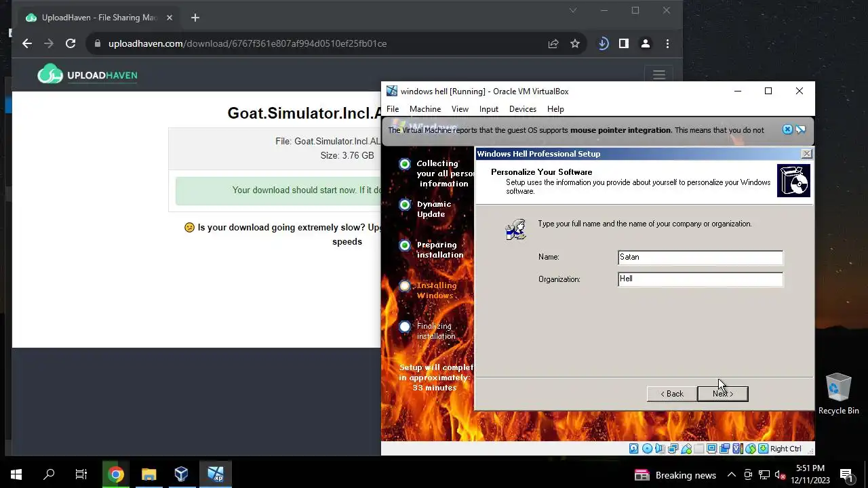Open the View menu in VirtualBox
The image size is (868, 488).
coord(460,109)
